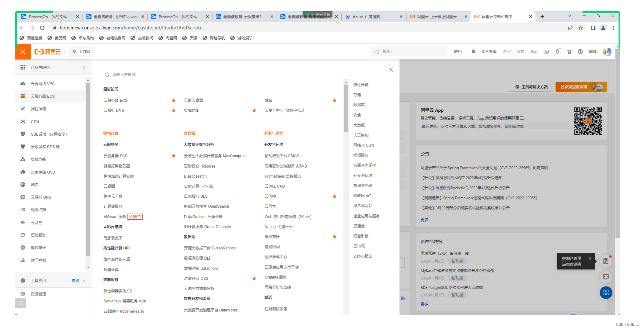Open the browser tab list dropdown arrow
This screenshot has height=329, width=644.
[x=569, y=16]
